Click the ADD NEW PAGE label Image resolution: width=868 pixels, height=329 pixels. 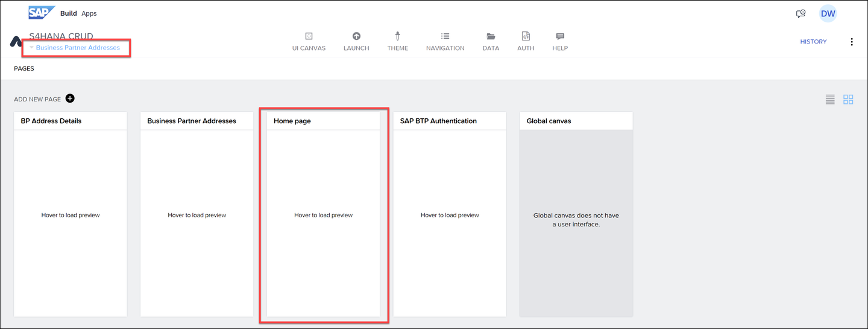[37, 99]
